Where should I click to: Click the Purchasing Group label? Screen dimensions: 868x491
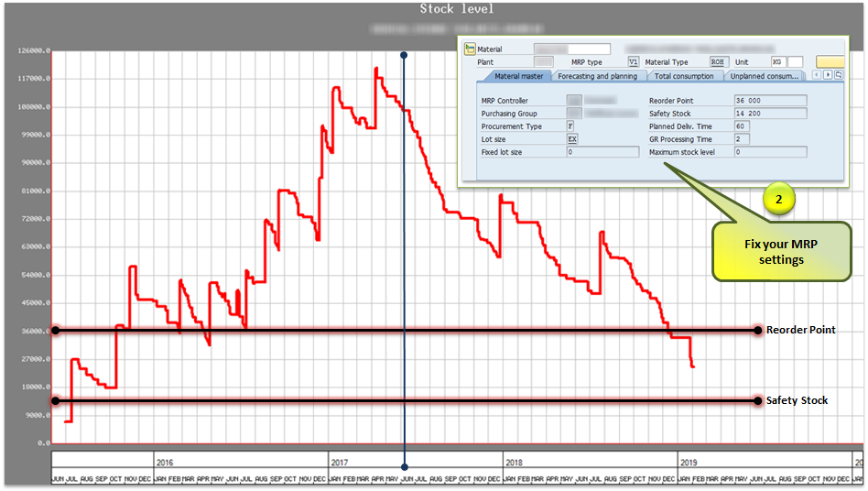509,114
